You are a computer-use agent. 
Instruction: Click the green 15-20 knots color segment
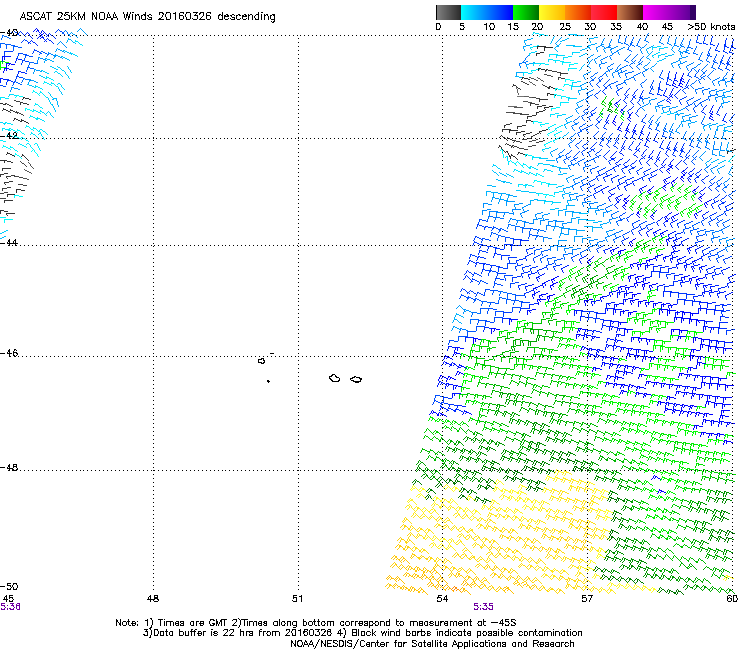point(526,12)
